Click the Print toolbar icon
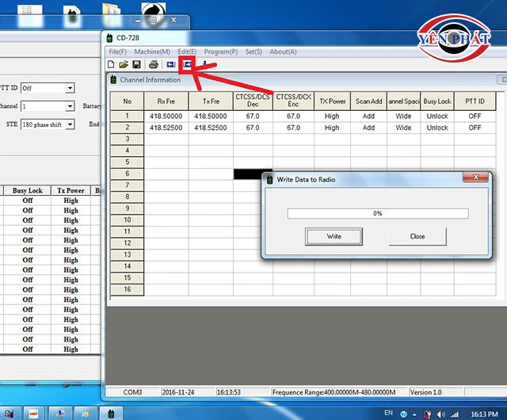 [x=154, y=64]
